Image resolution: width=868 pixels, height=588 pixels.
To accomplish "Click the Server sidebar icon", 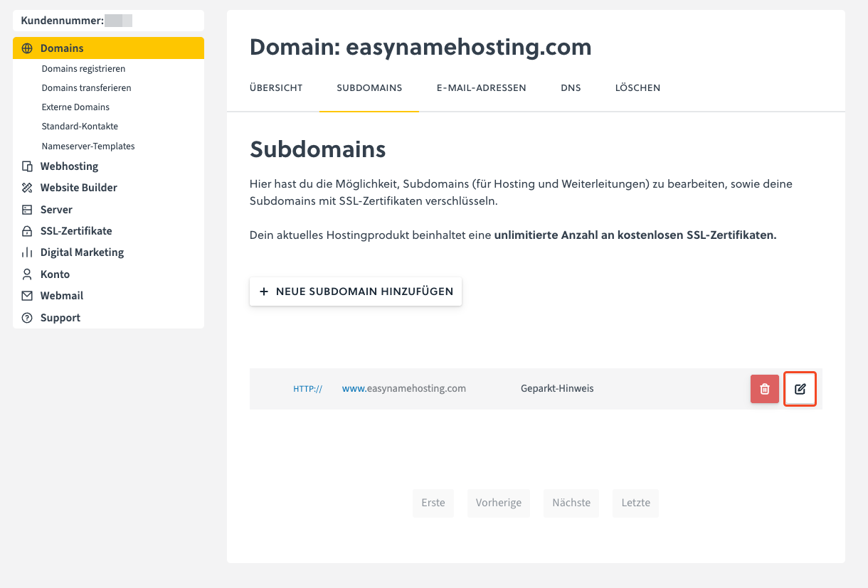I will coord(27,210).
